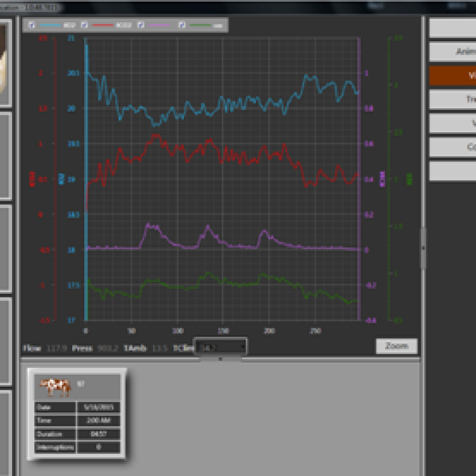The image size is (476, 476).
Task: Click the blue line sample in the legend
Action: pos(49,25)
